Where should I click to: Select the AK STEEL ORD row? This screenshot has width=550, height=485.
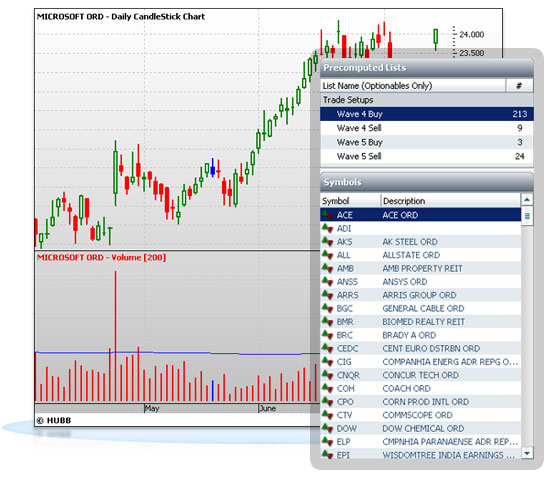tap(421, 242)
